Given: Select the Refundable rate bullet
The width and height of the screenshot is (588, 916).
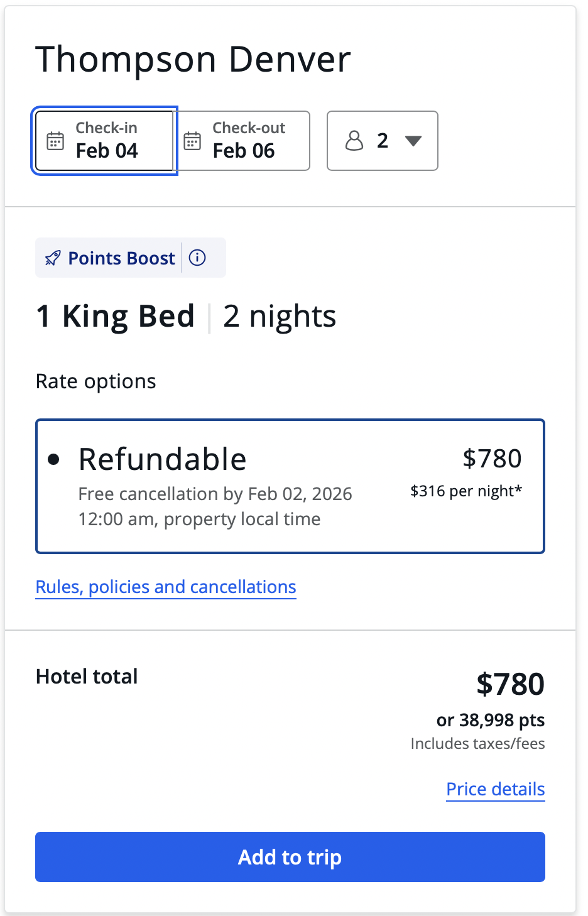Looking at the screenshot, I should [x=54, y=459].
